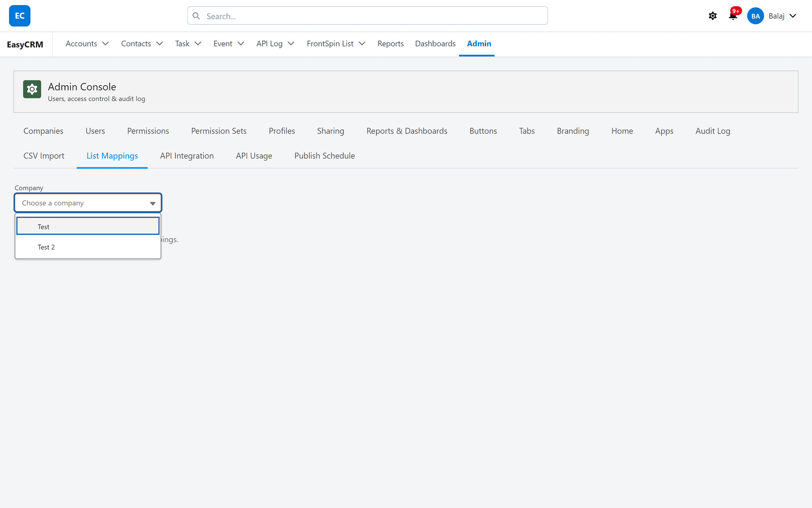Expand the Contacts menu chevron

(160, 43)
